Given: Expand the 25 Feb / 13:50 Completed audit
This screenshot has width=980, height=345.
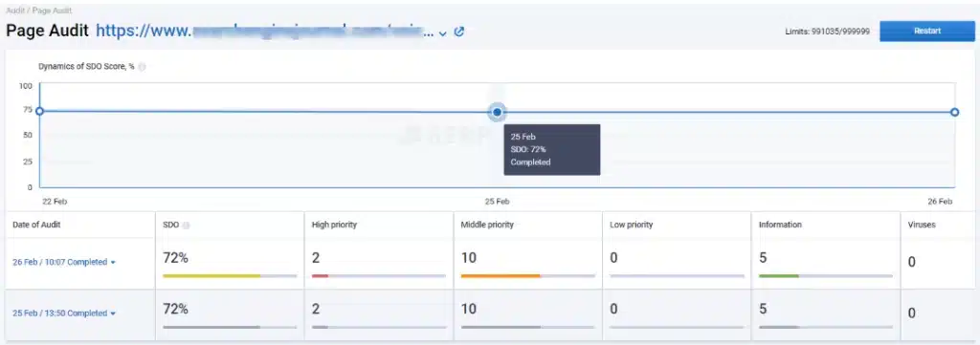Looking at the screenshot, I should 64,313.
